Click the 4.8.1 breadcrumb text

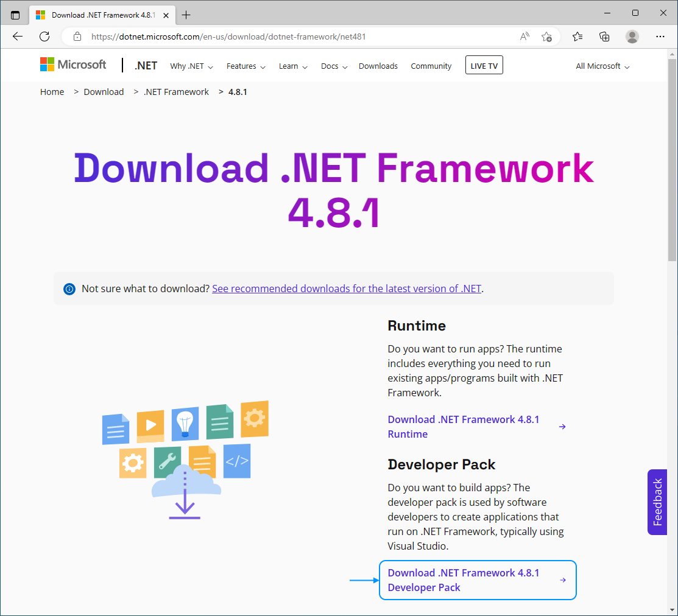[238, 92]
